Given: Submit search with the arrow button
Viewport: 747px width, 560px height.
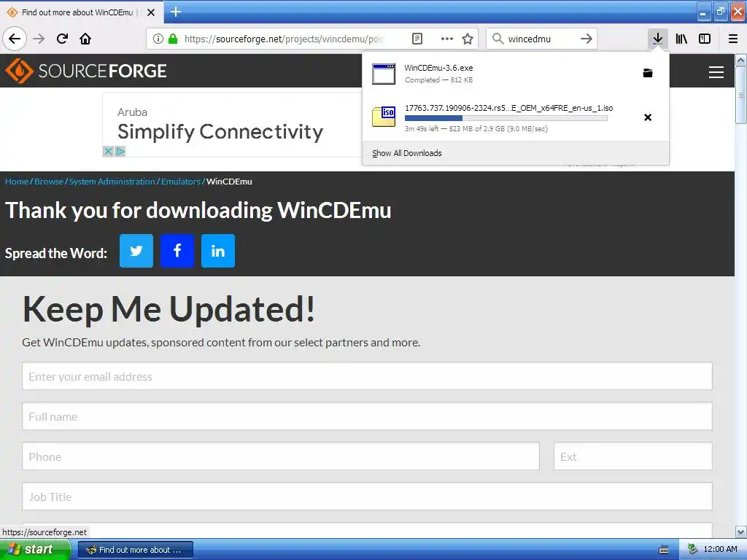Looking at the screenshot, I should pyautogui.click(x=587, y=39).
